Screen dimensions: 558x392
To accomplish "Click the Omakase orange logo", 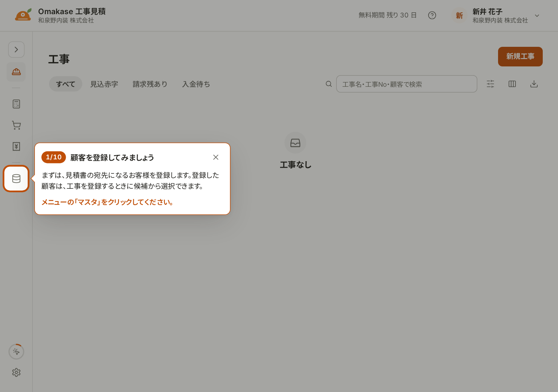I will coord(23,15).
